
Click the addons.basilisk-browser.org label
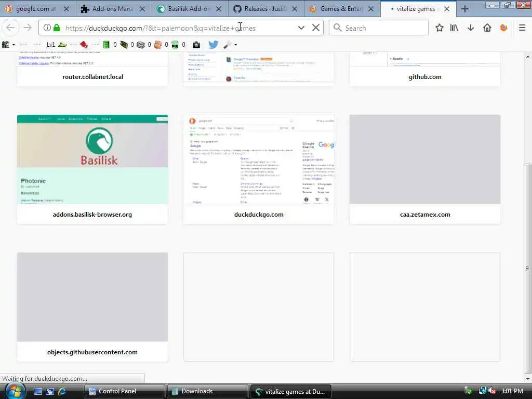click(92, 215)
